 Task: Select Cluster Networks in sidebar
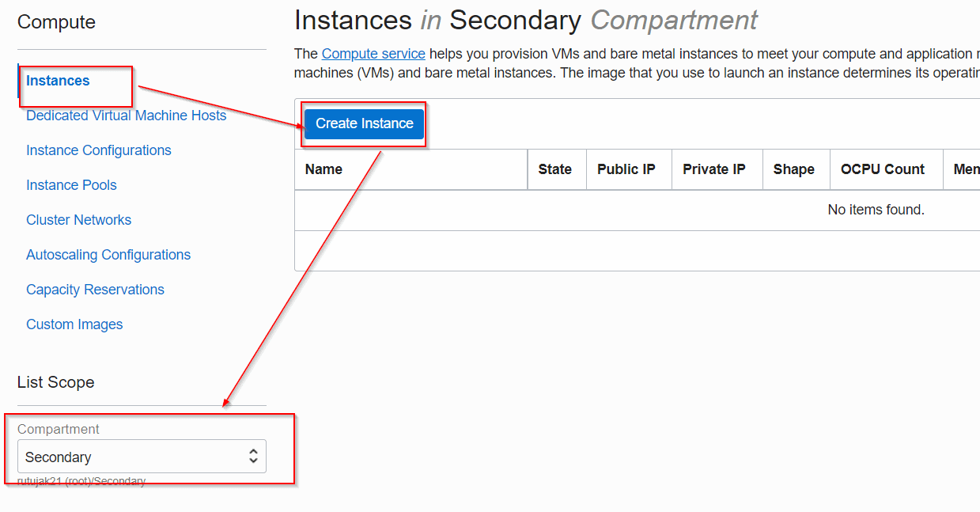[78, 220]
